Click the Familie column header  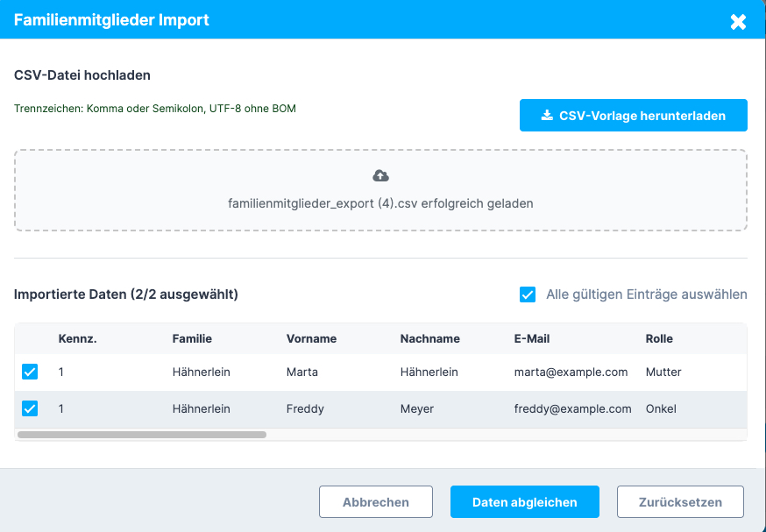point(192,338)
